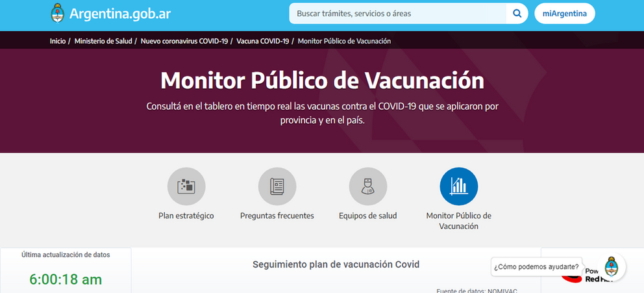Click the Argentina.gob.ar coat of arms logo
The width and height of the screenshot is (644, 293).
(58, 14)
